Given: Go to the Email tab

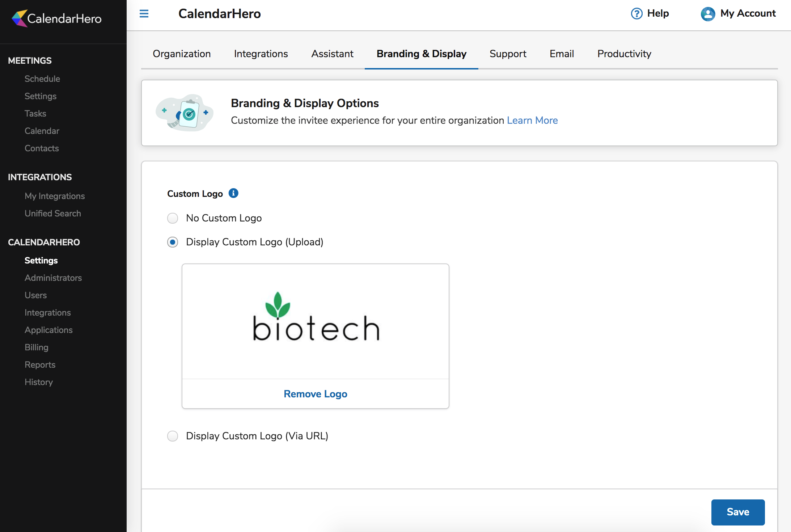Looking at the screenshot, I should [562, 54].
